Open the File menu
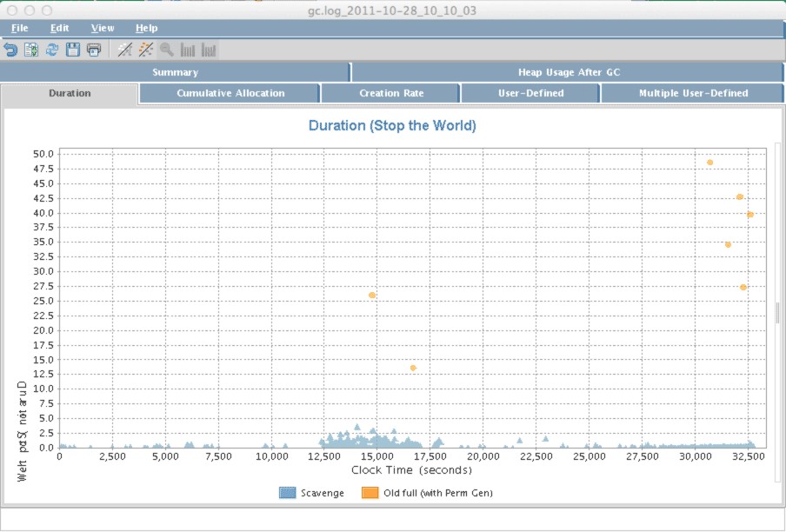The image size is (786, 532). pyautogui.click(x=19, y=28)
